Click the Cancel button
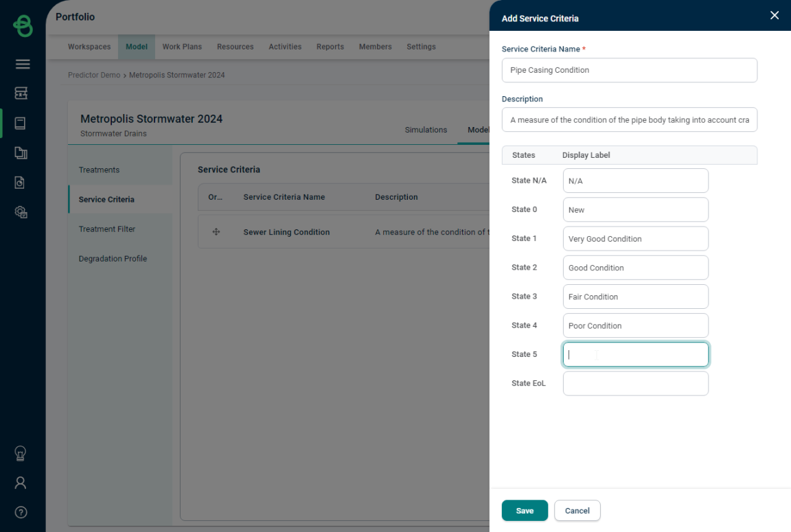Image resolution: width=791 pixels, height=532 pixels. [577, 510]
